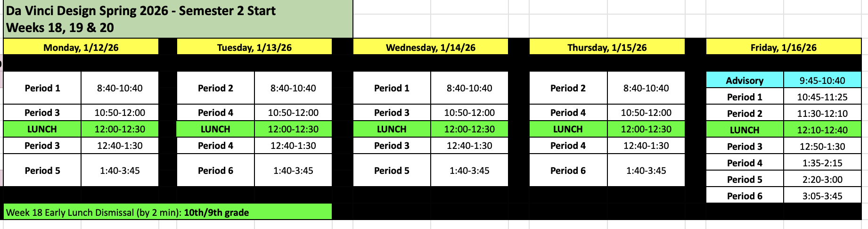The width and height of the screenshot is (868, 229).
Task: Click the Wednesday, 1/14/26 header cell
Action: click(430, 47)
